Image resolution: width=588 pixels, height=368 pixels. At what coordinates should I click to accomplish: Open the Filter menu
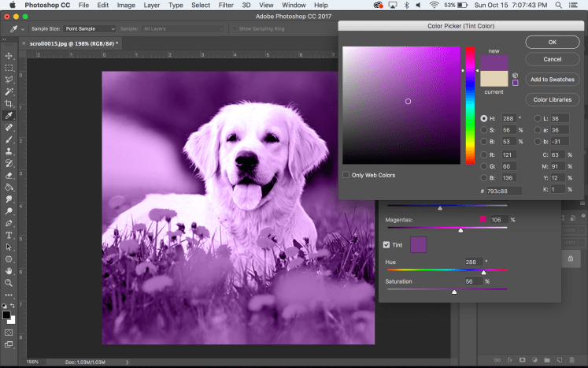coord(226,5)
